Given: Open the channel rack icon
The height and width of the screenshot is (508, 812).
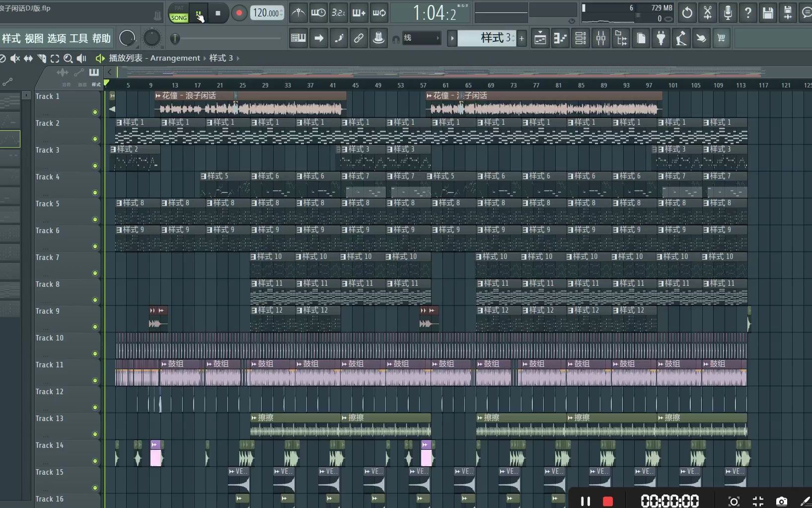Looking at the screenshot, I should point(581,38).
